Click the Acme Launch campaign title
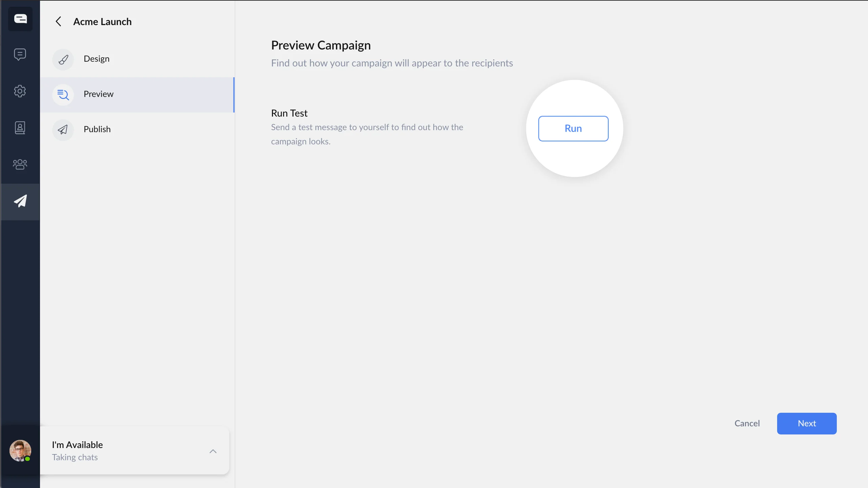Image resolution: width=868 pixels, height=488 pixels. pyautogui.click(x=102, y=22)
